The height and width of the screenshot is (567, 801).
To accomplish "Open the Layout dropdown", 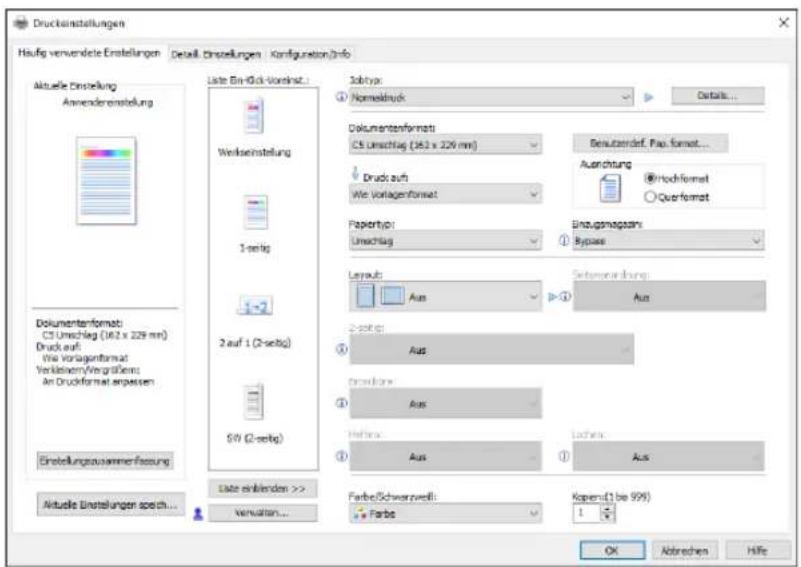I will [x=445, y=296].
